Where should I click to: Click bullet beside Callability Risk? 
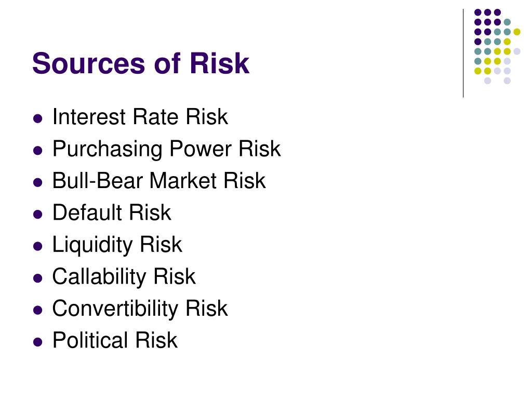[x=37, y=278]
